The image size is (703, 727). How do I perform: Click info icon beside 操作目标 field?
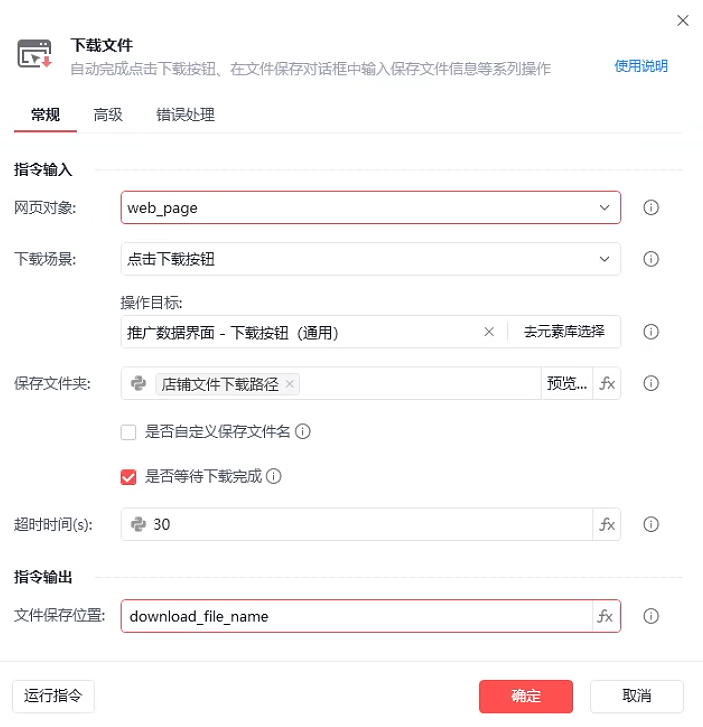[650, 332]
